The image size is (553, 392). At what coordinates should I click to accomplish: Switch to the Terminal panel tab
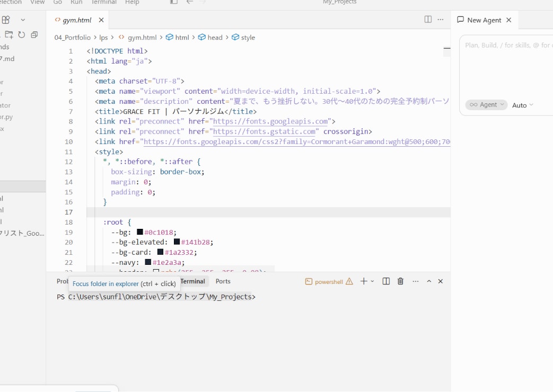tap(192, 281)
